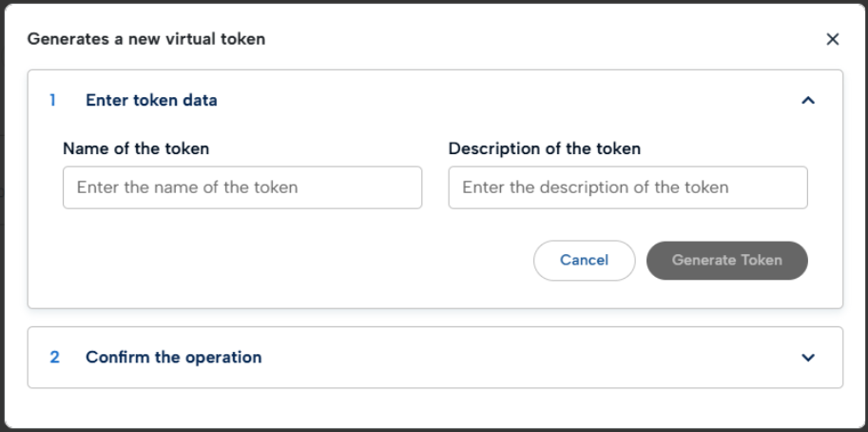Open the Confirm the operation step title

tap(173, 358)
